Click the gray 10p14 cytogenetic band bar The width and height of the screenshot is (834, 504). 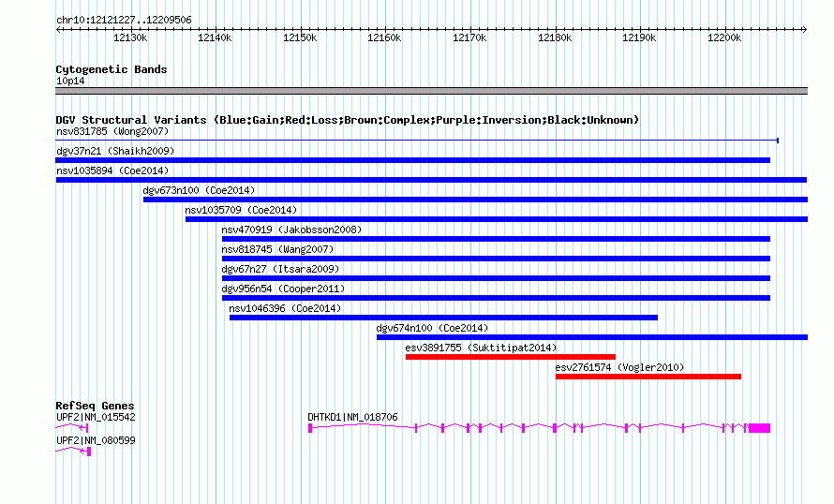[x=431, y=91]
